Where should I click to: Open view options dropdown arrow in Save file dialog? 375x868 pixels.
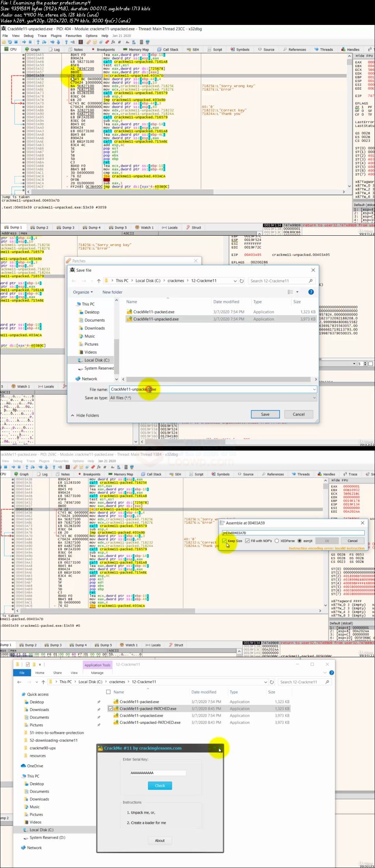[x=297, y=292]
